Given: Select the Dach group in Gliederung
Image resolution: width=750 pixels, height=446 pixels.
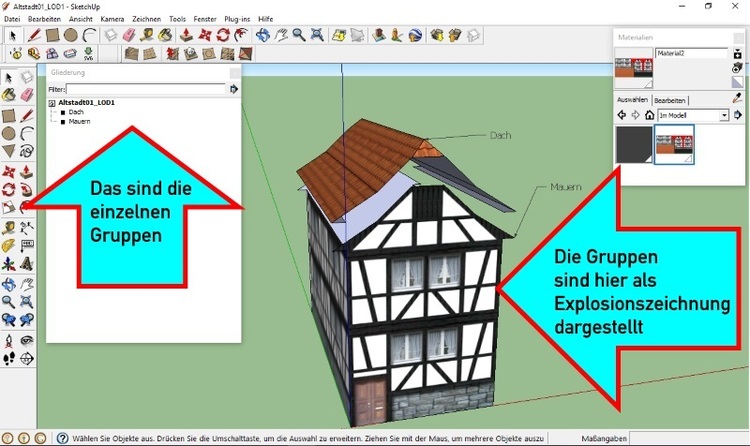Looking at the screenshot, I should click(x=76, y=112).
